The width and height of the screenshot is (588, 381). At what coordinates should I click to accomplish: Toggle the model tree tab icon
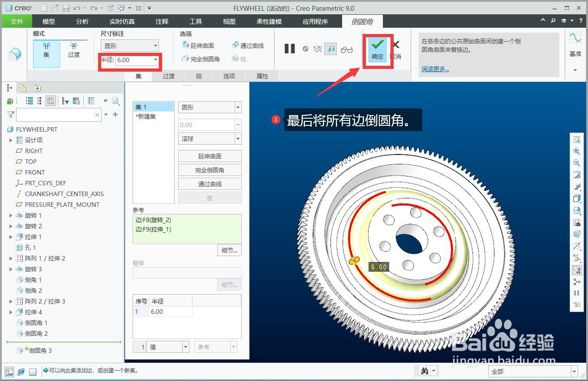[9, 88]
